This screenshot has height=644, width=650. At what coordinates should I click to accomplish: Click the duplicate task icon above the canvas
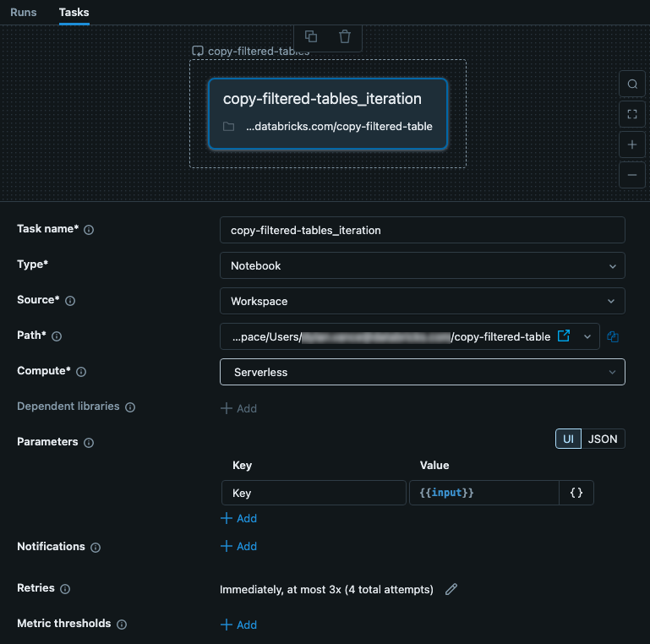pyautogui.click(x=311, y=36)
